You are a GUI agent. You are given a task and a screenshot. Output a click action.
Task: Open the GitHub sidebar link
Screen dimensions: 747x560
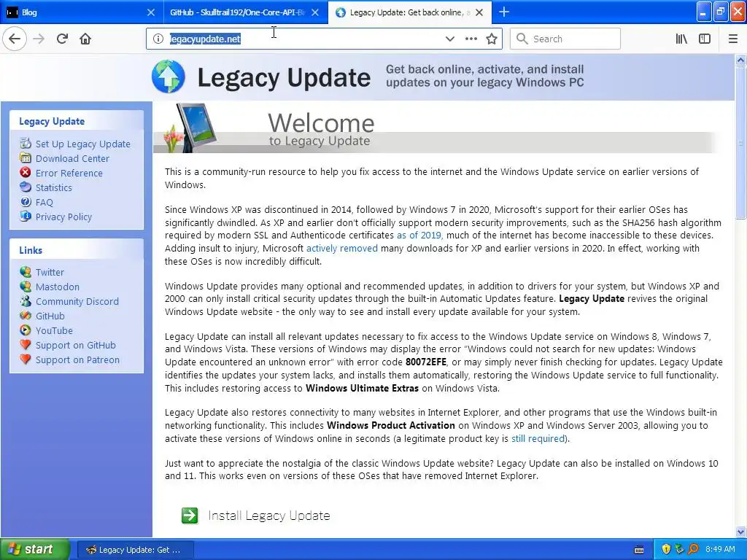50,316
